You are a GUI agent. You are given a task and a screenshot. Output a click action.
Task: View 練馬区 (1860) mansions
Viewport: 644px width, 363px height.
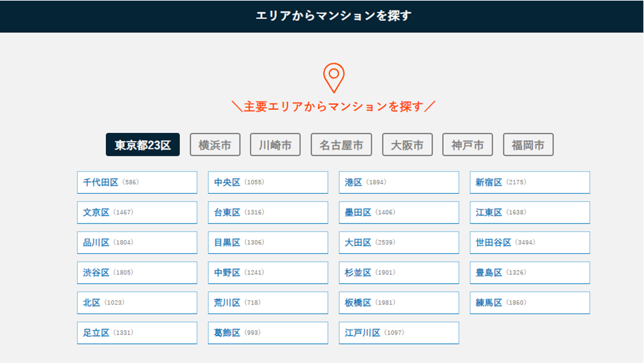(530, 303)
